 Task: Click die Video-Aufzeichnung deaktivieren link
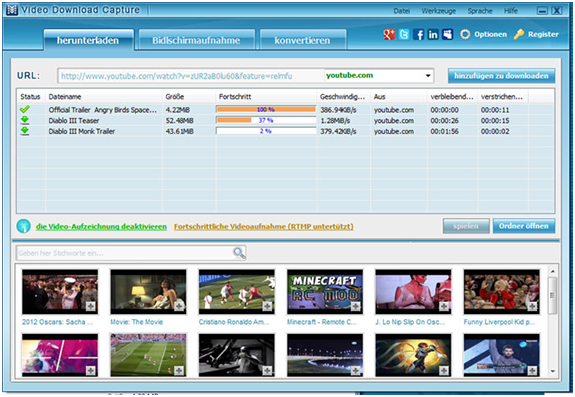pyautogui.click(x=101, y=227)
